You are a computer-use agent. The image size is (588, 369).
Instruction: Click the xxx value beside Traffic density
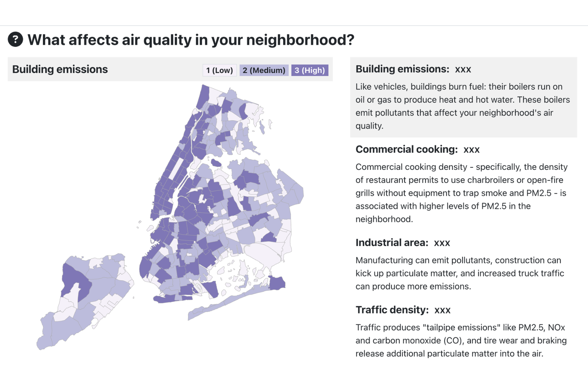(442, 310)
